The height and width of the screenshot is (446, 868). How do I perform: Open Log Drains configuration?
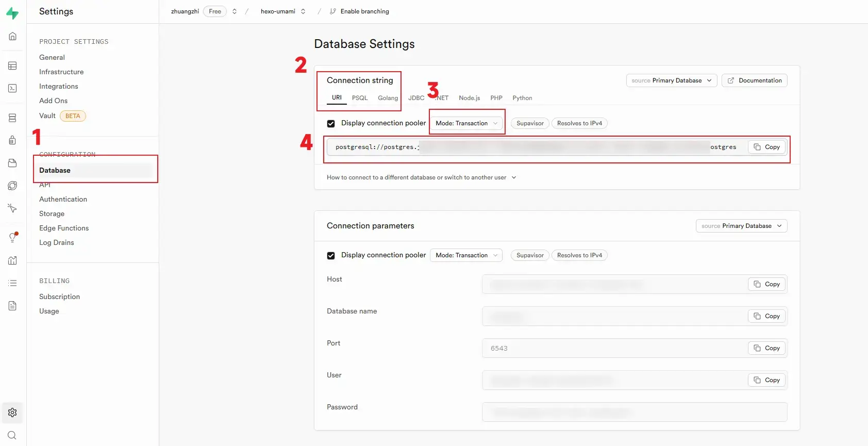(57, 242)
